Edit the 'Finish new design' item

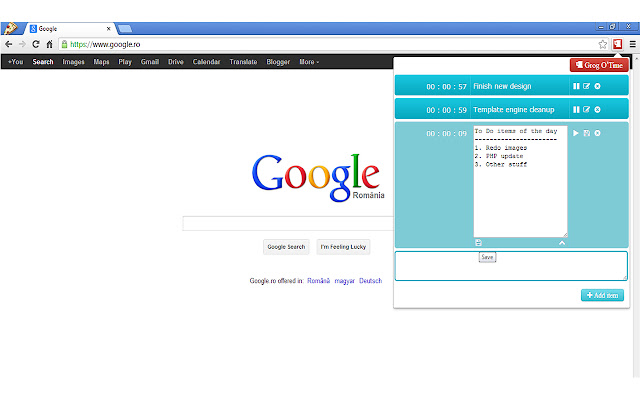coord(587,86)
